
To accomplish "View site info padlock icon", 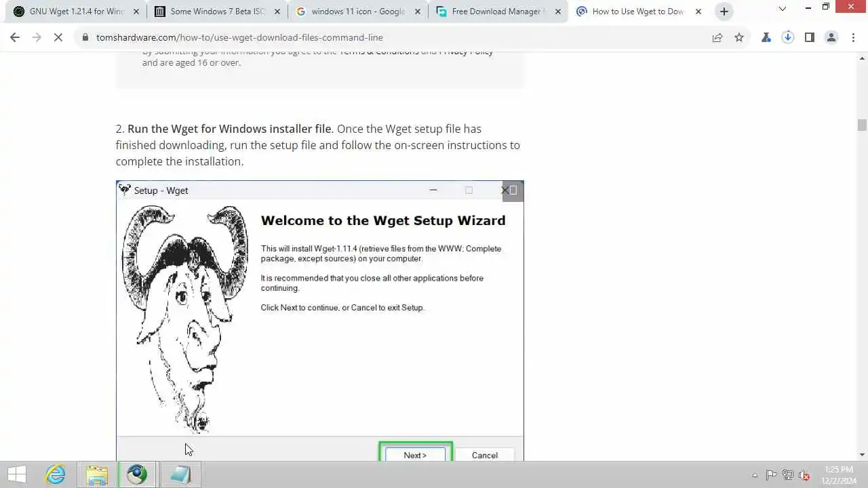I will click(85, 38).
